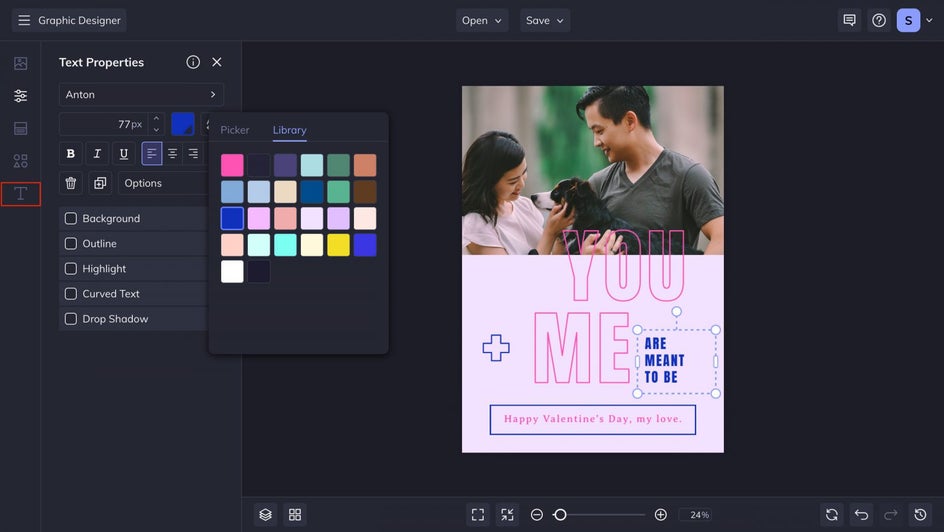Open the help question mark icon

coord(879,20)
